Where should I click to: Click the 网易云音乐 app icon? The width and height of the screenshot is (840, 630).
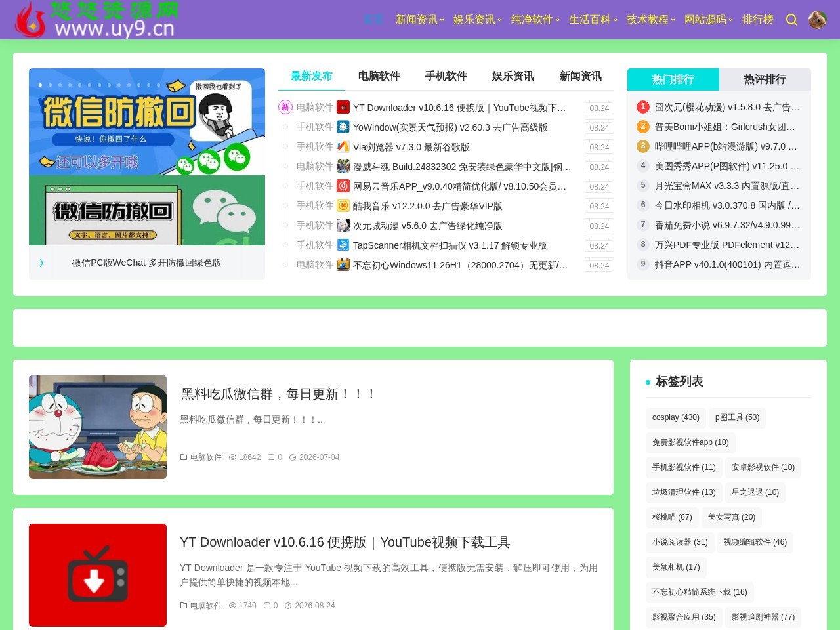(x=343, y=186)
